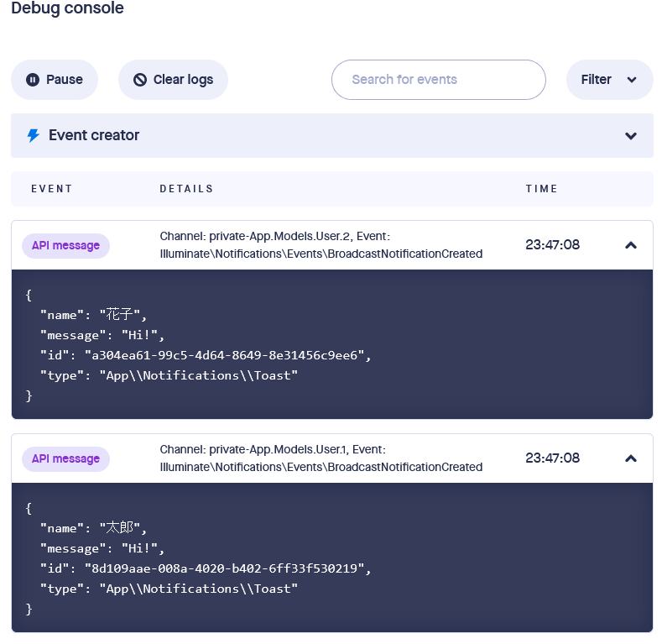The width and height of the screenshot is (662, 644).
Task: Click the Debug console heading
Action: coord(67,9)
